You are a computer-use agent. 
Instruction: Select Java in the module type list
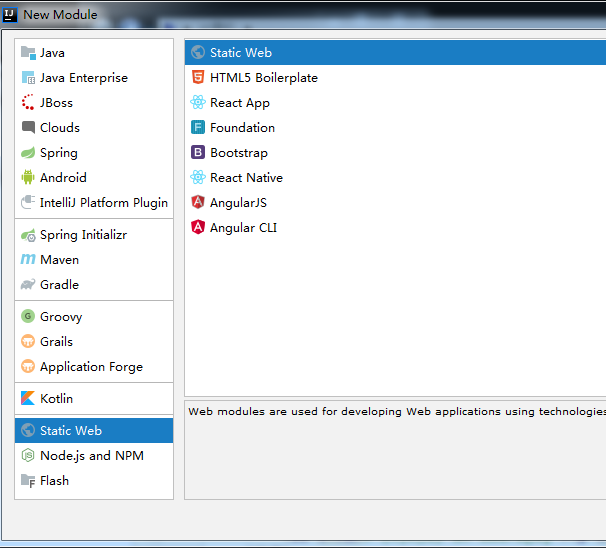[94, 53]
